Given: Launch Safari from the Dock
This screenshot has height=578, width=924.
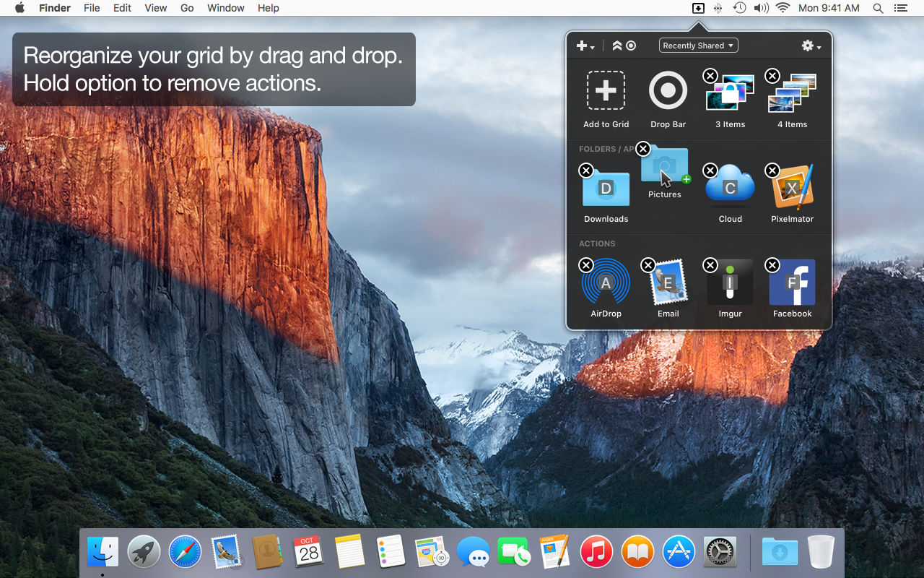Looking at the screenshot, I should pos(185,552).
